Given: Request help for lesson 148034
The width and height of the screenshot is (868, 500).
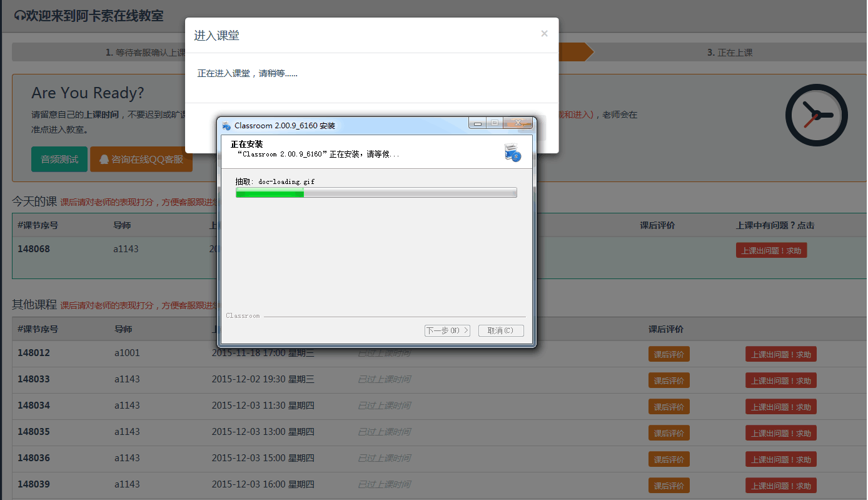Looking at the screenshot, I should click(780, 407).
